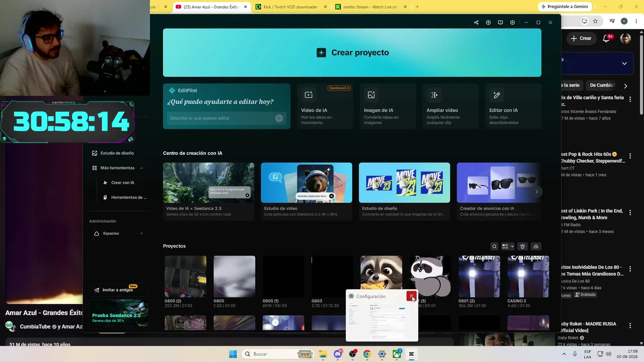
Task: Open the upload icon in CapCut's title bar
Action: (488, 23)
